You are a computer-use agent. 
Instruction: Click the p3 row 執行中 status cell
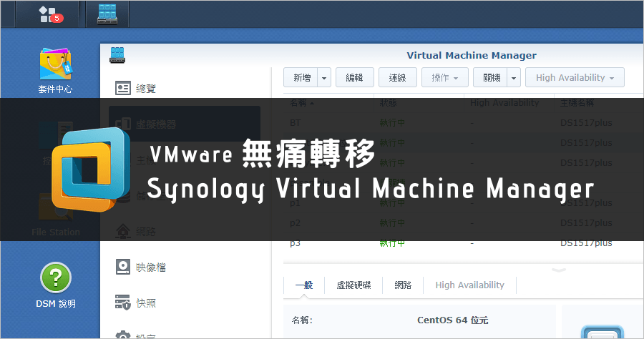pos(392,243)
